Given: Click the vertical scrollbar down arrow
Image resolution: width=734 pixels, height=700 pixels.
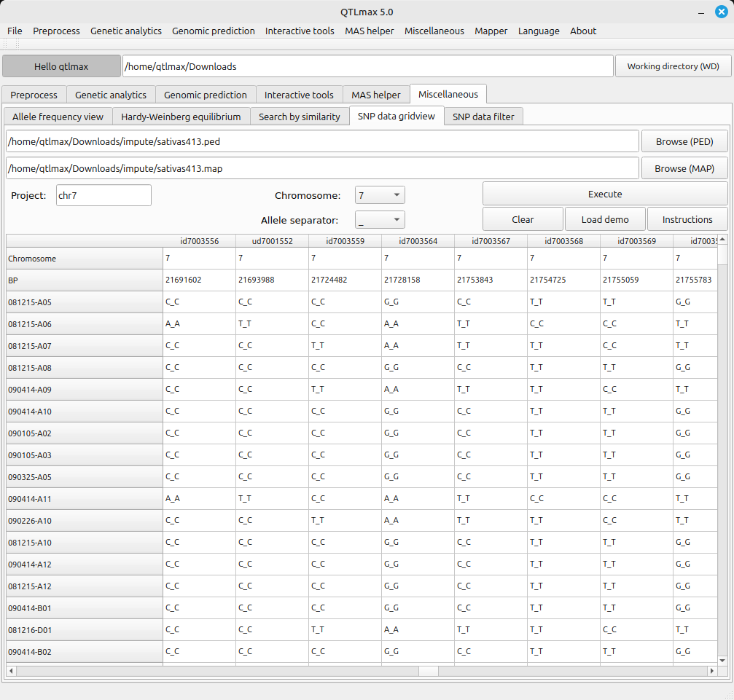Looking at the screenshot, I should tap(722, 660).
